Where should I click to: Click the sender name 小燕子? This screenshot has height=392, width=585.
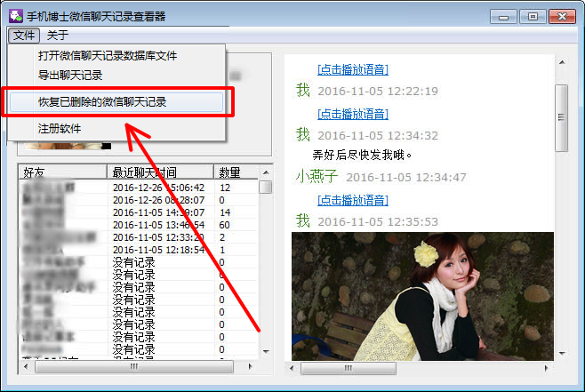pyautogui.click(x=317, y=176)
